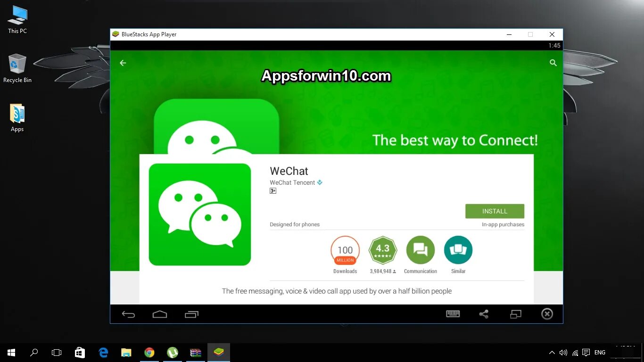Image resolution: width=644 pixels, height=362 pixels.
Task: Open the BlueStacks share icon
Action: point(484,314)
